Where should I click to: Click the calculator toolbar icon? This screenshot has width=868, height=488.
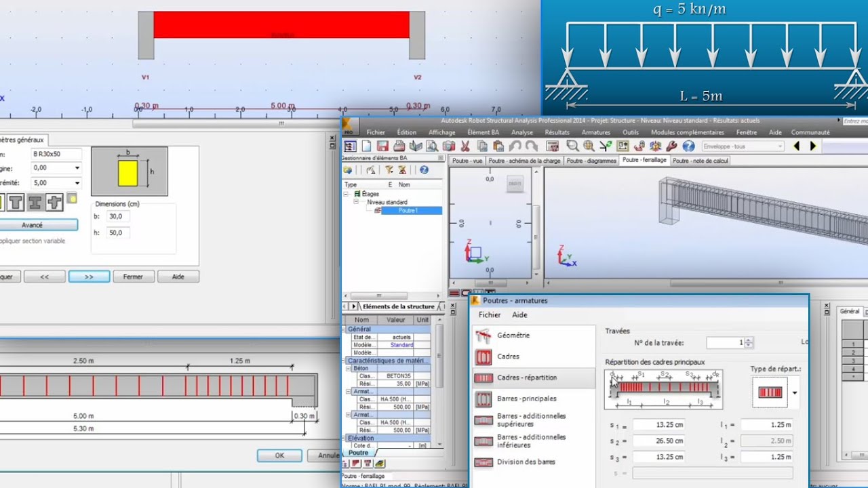tap(553, 146)
